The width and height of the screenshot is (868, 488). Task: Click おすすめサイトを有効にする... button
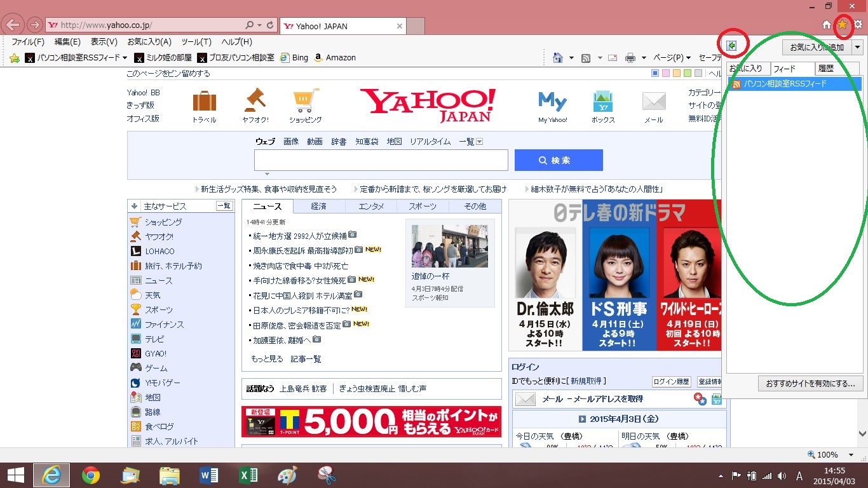(811, 384)
